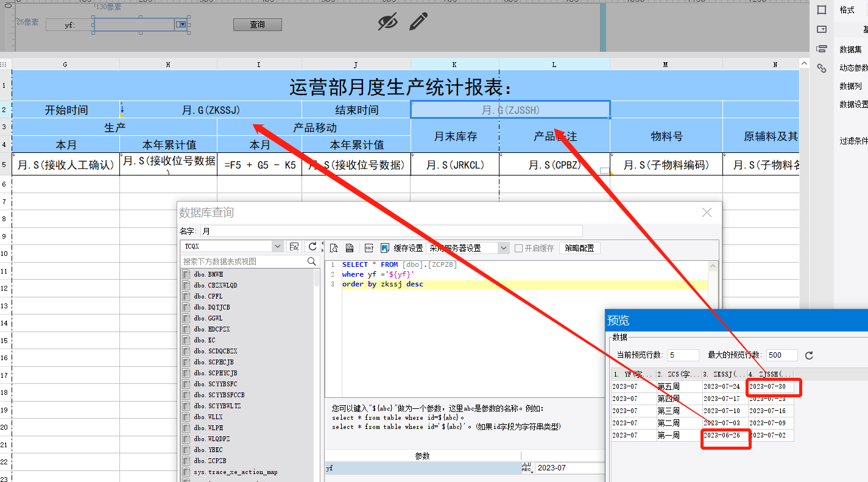Select sys.trace_xe_action_map in table list

click(235, 472)
